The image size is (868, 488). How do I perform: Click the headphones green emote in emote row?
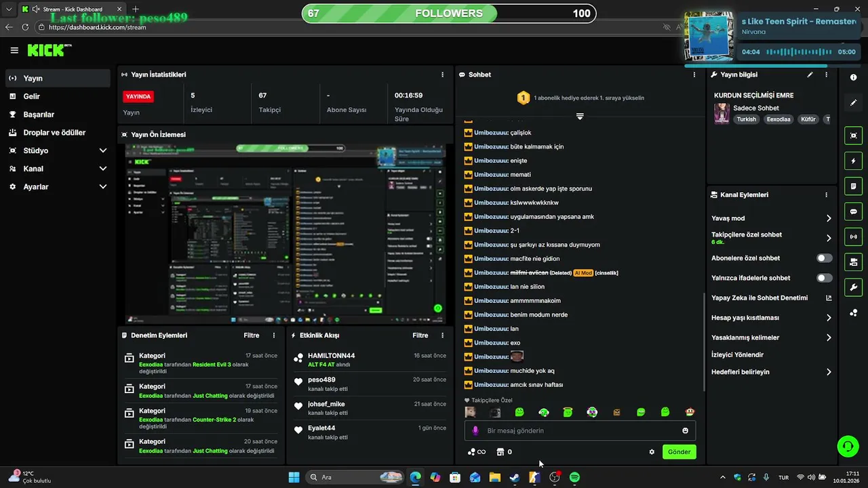pyautogui.click(x=543, y=412)
